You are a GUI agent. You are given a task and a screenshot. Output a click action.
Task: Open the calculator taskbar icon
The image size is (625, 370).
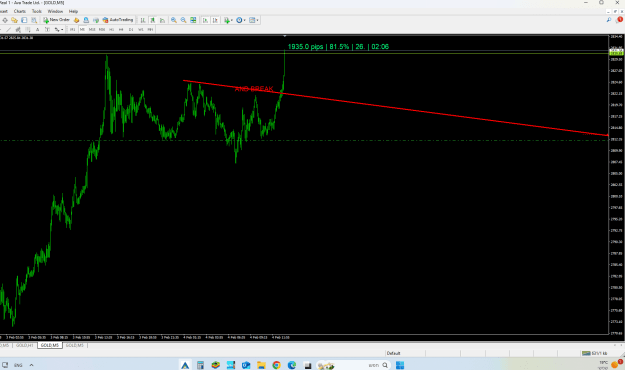click(x=200, y=365)
